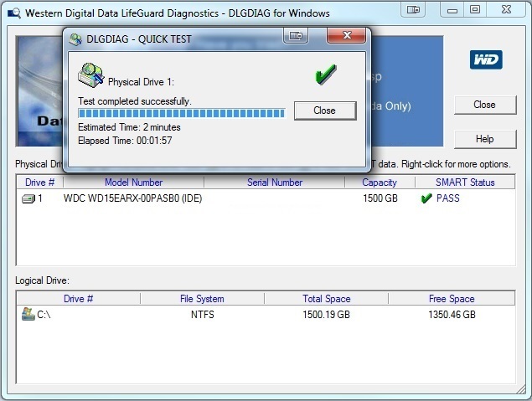Viewport: 532px width, 401px height.
Task: Click the Model Number column header
Action: pyautogui.click(x=134, y=183)
